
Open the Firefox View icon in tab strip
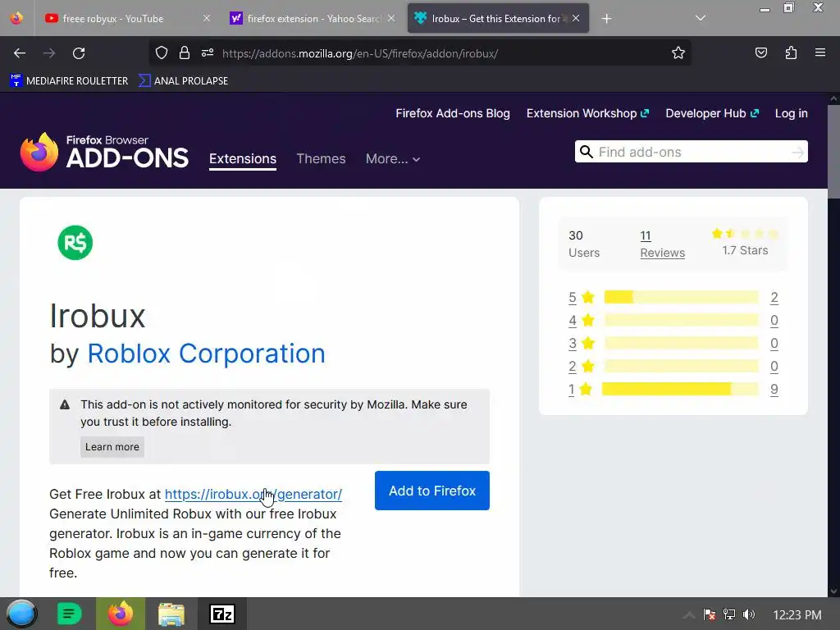16,18
